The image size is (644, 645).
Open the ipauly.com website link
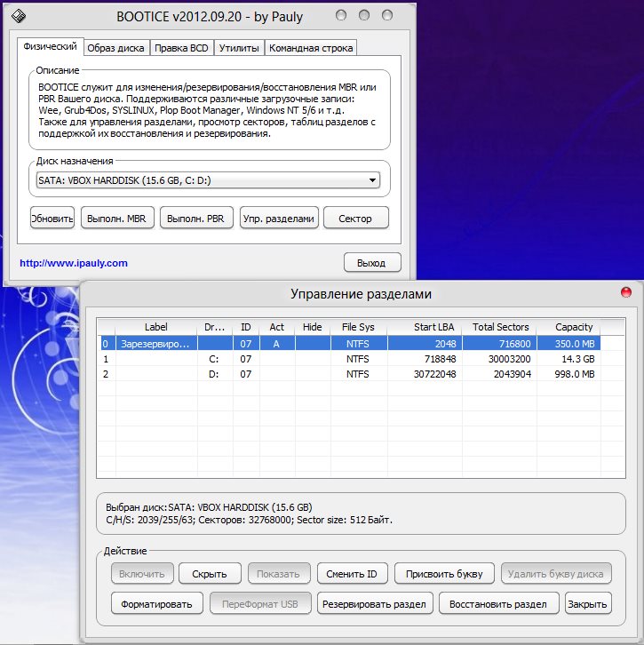tap(74, 263)
